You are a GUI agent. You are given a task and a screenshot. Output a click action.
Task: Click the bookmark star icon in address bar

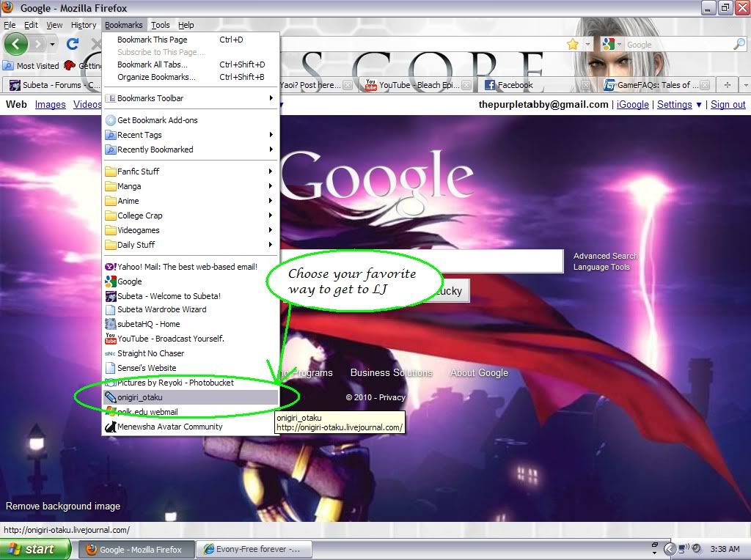(572, 45)
